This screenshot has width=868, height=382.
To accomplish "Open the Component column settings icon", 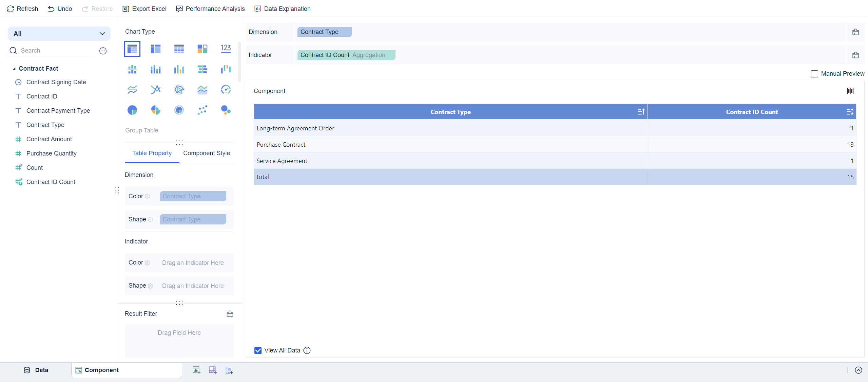I will pos(850,91).
